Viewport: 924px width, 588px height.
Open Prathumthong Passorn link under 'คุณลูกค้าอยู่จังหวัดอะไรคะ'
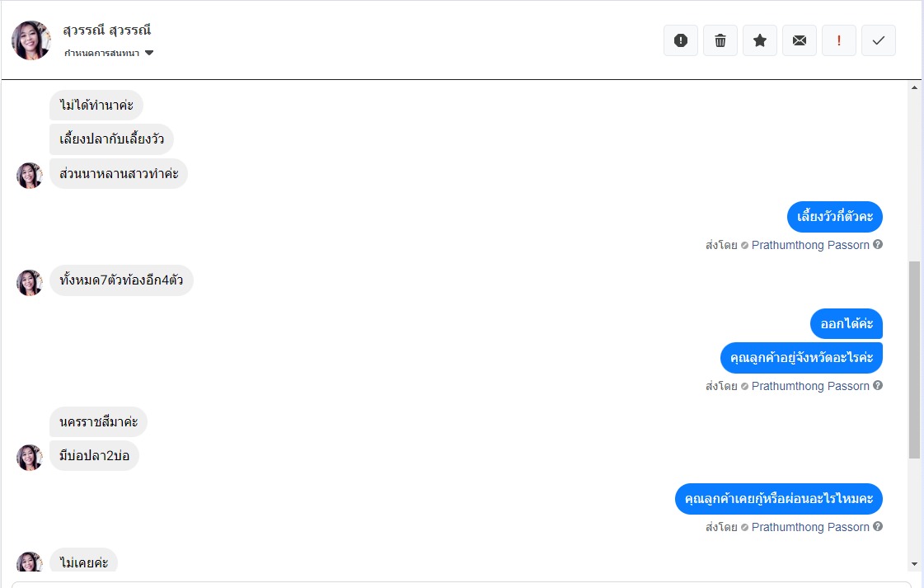(x=810, y=386)
